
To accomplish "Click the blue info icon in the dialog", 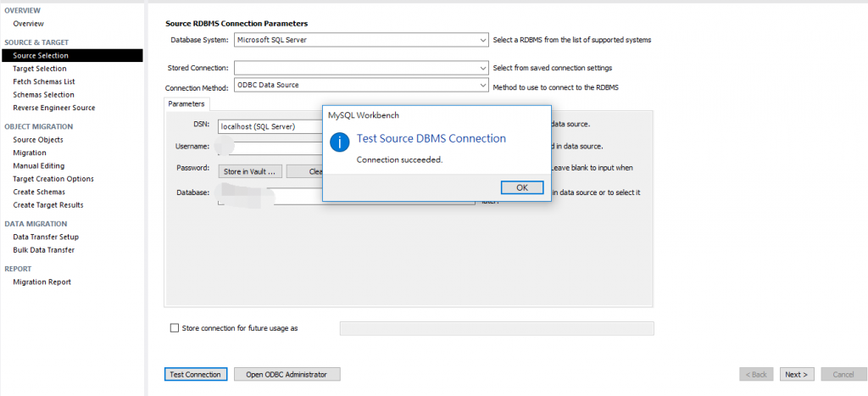I will tap(339, 142).
